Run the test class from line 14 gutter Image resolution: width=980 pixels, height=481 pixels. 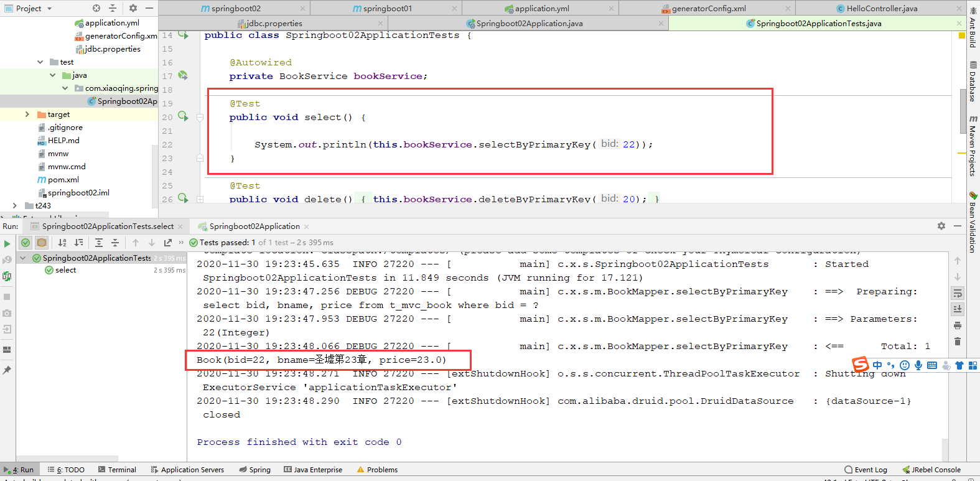(183, 35)
